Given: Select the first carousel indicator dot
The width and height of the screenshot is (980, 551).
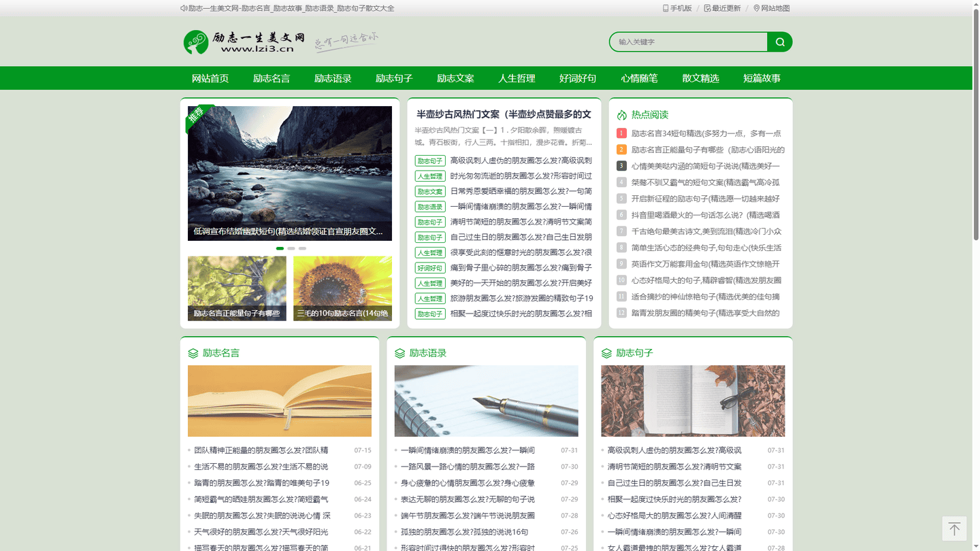Looking at the screenshot, I should [x=280, y=248].
